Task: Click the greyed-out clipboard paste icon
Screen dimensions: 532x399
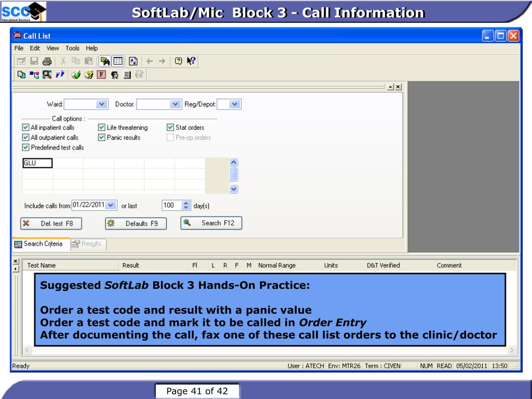Action: click(x=88, y=61)
